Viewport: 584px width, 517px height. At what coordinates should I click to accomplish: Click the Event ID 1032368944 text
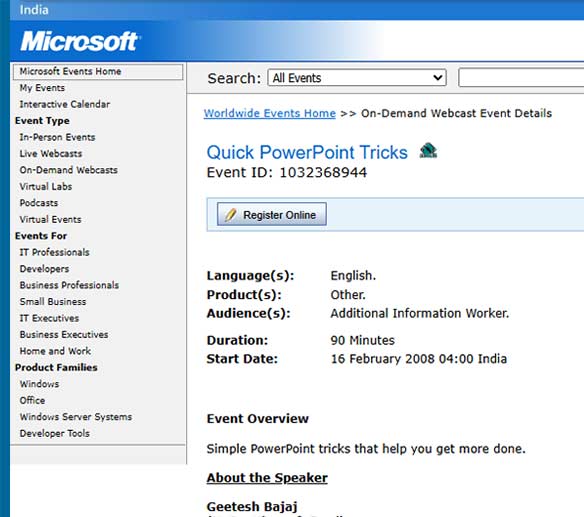click(287, 172)
